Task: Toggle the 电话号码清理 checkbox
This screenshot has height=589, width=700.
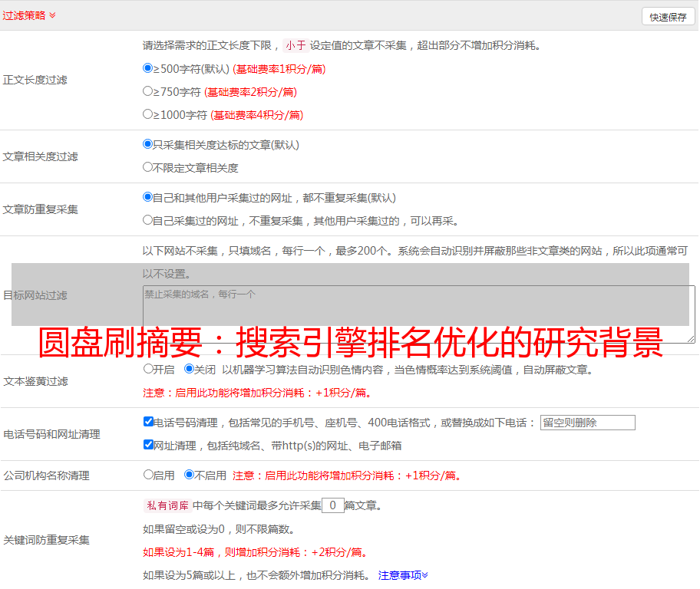Action: (148, 421)
